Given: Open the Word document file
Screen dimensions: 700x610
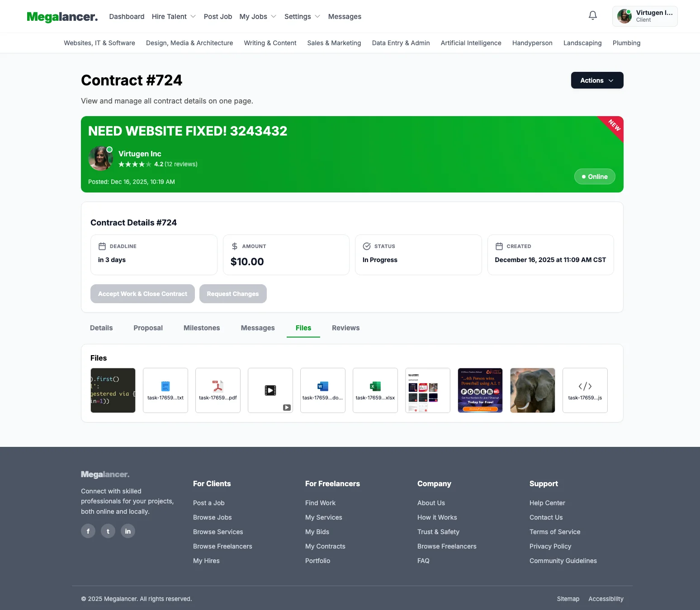Looking at the screenshot, I should click(x=323, y=390).
